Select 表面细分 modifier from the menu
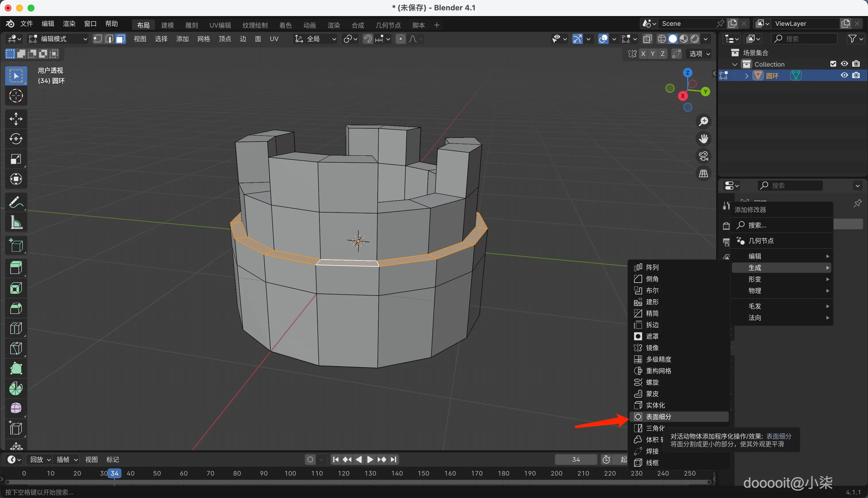Image resolution: width=868 pixels, height=498 pixels. click(658, 417)
